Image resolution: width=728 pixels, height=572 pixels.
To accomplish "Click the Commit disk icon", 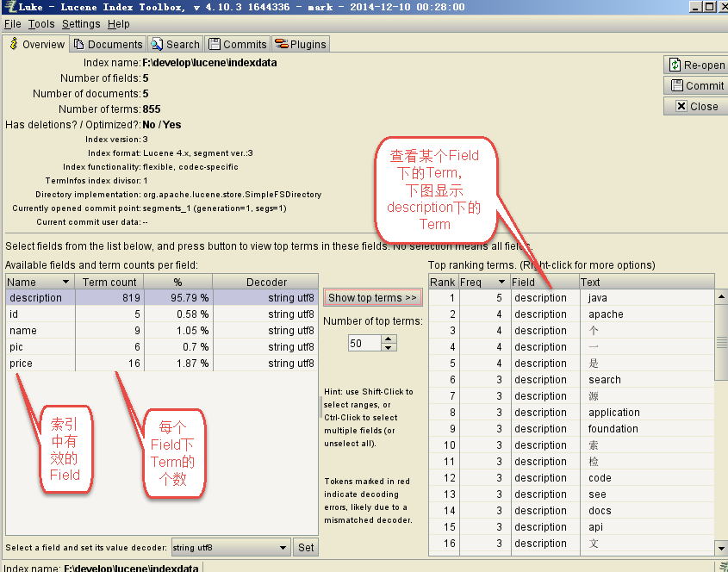I will (677, 85).
